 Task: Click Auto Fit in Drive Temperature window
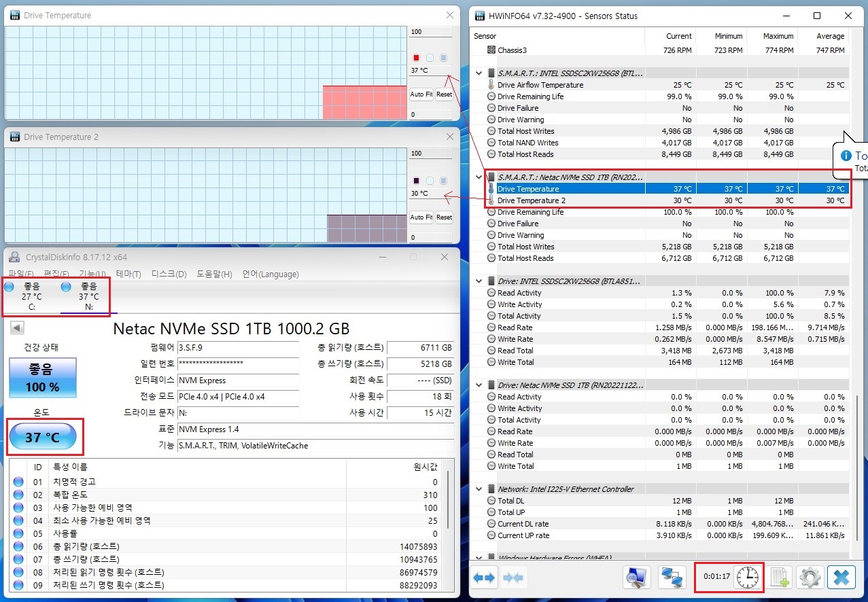point(421,94)
